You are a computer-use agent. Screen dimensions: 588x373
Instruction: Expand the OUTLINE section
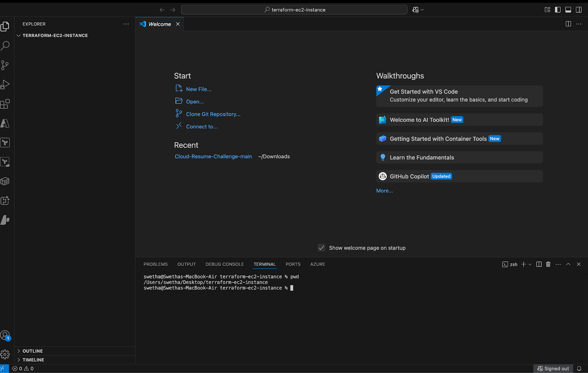[x=75, y=351]
